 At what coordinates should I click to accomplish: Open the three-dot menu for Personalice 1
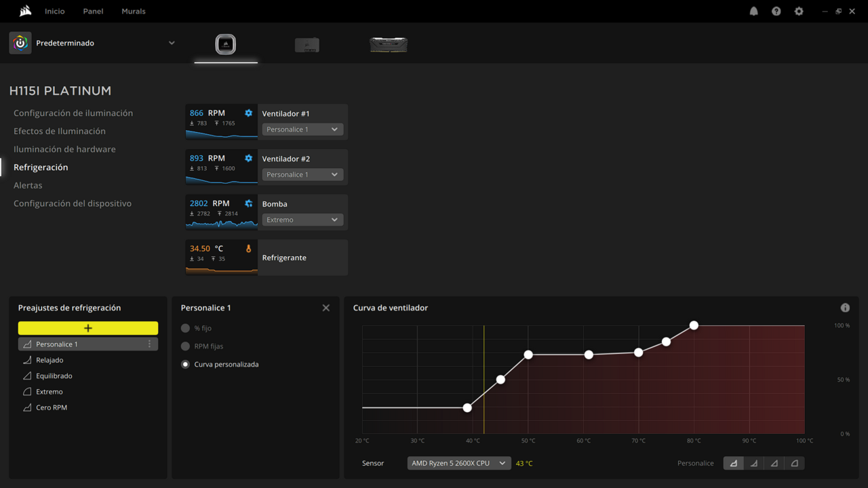(150, 344)
